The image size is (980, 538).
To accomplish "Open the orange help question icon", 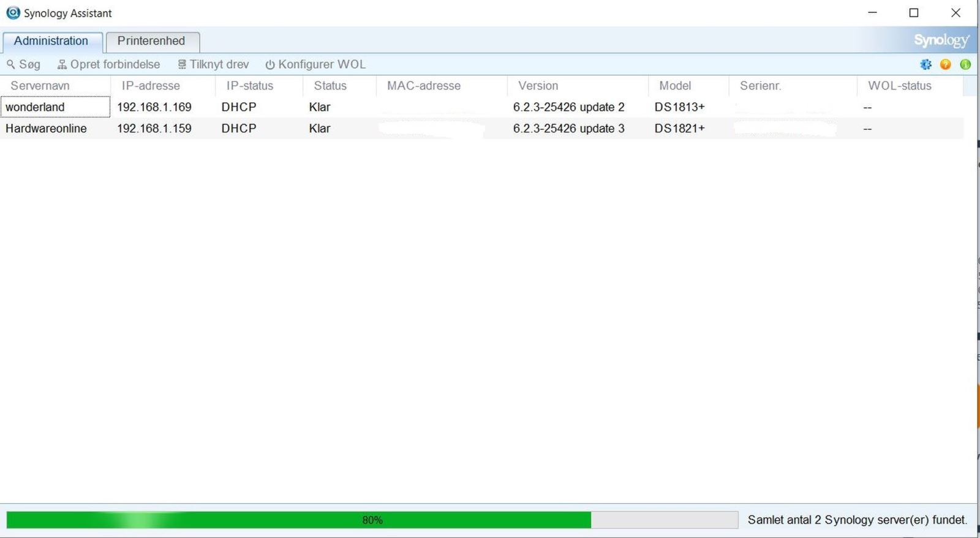I will pyautogui.click(x=946, y=64).
